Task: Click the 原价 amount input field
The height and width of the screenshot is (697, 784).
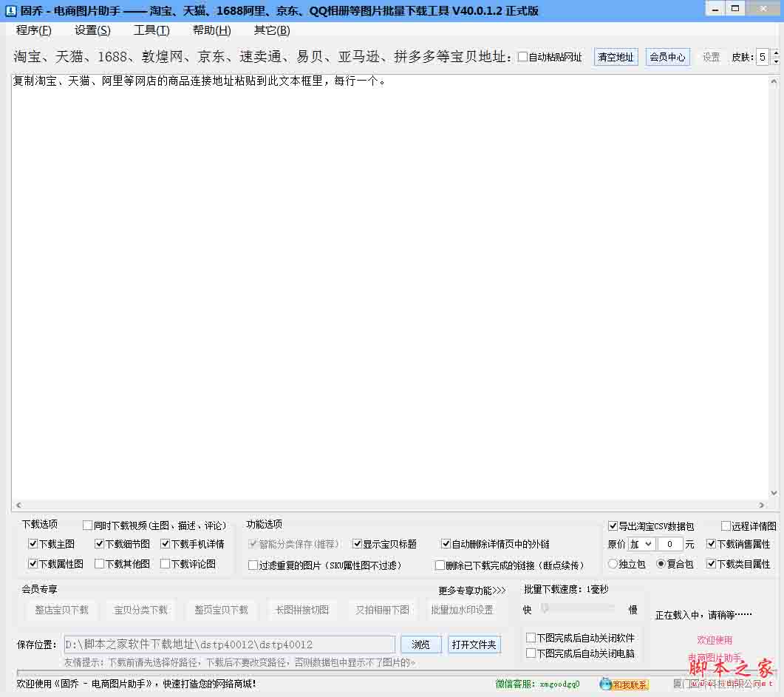Action: (x=669, y=544)
